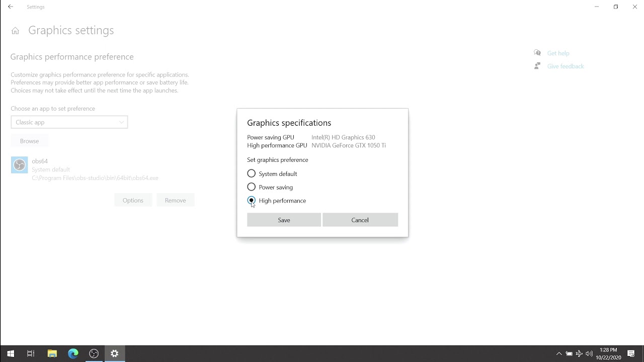Open the Settings home icon

click(15, 31)
